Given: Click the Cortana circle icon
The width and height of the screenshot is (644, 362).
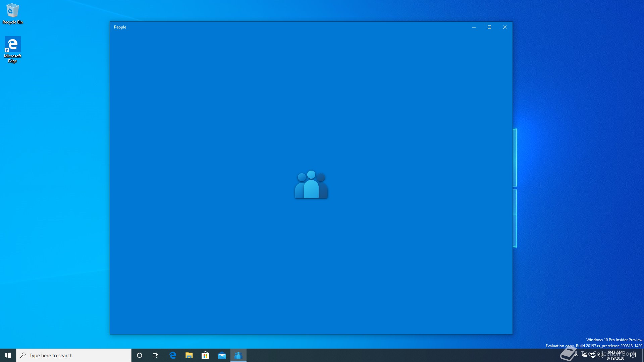Looking at the screenshot, I should (140, 355).
